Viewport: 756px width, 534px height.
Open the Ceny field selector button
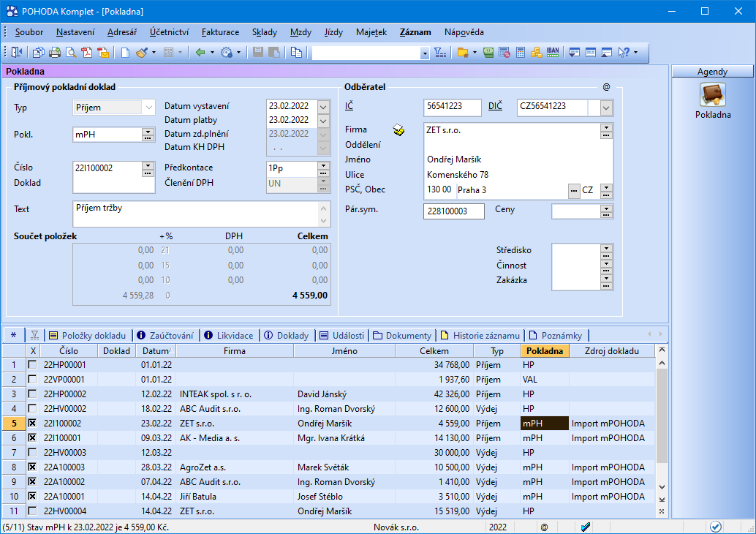pos(606,211)
